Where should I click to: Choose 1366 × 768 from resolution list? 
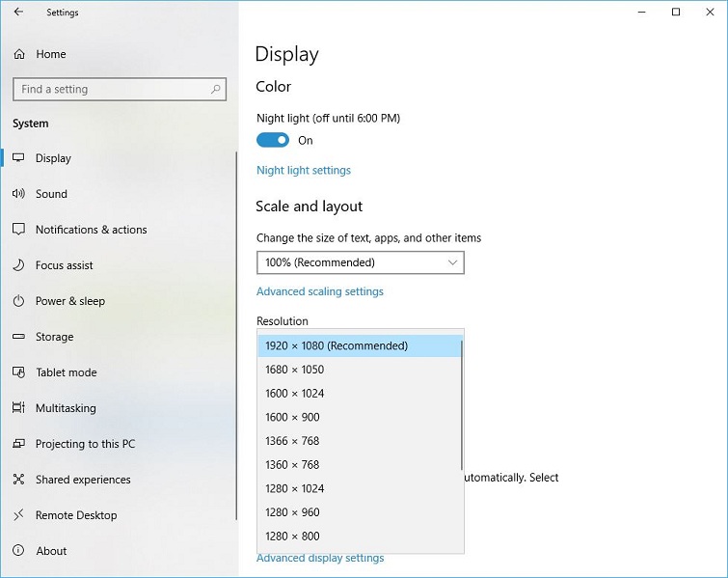point(292,441)
